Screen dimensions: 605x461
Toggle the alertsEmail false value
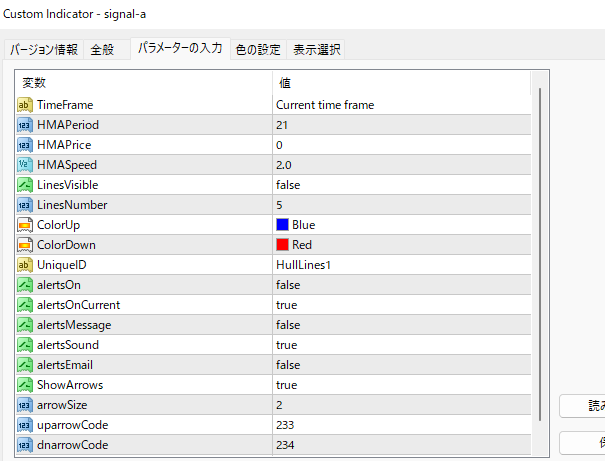(288, 365)
